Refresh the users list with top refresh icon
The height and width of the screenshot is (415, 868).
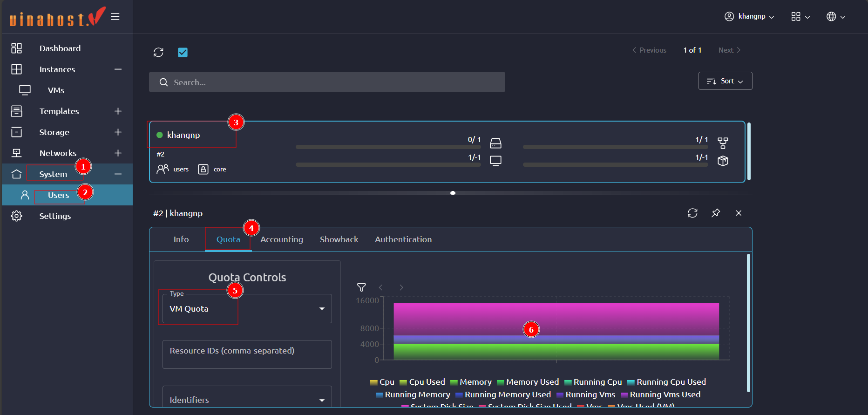158,52
